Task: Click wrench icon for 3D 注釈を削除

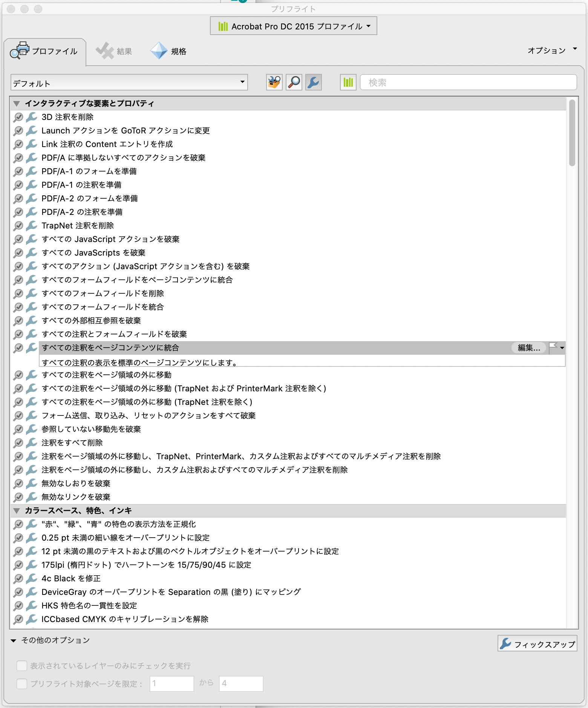Action: [32, 117]
